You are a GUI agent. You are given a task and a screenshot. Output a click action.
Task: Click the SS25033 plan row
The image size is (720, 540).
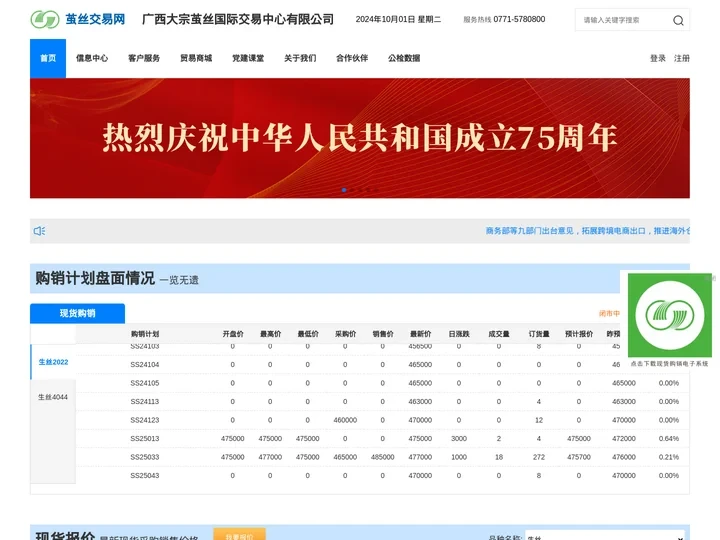pyautogui.click(x=382, y=457)
